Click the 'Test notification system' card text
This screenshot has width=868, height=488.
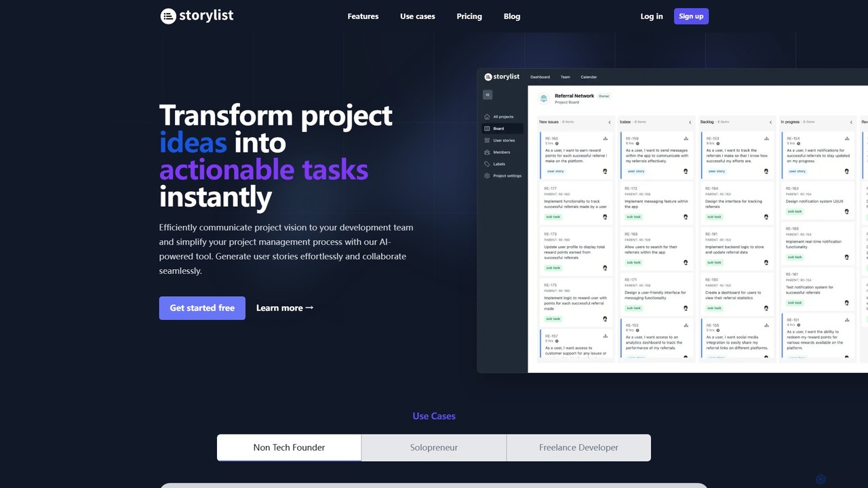point(810,290)
